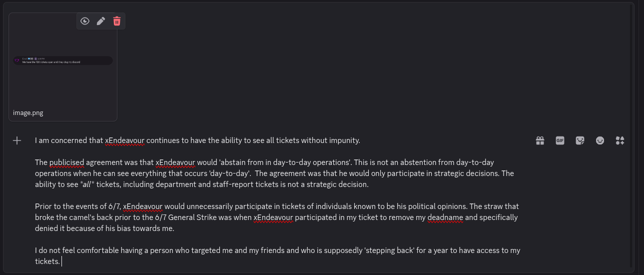644x275 pixels.
Task: Click the misspelled word 'publicised'
Action: point(66,162)
